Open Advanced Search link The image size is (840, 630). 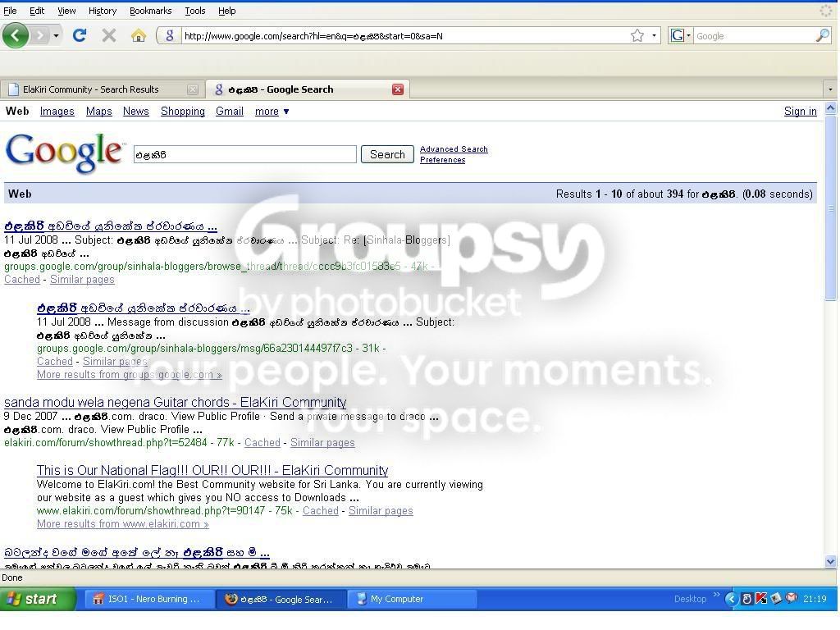pos(454,149)
